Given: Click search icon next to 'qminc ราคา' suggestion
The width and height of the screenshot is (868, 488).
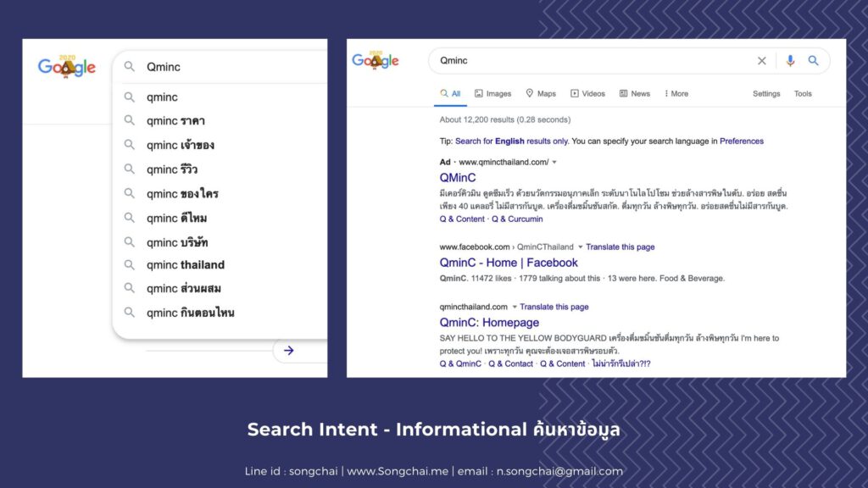Looking at the screenshot, I should pyautogui.click(x=129, y=120).
